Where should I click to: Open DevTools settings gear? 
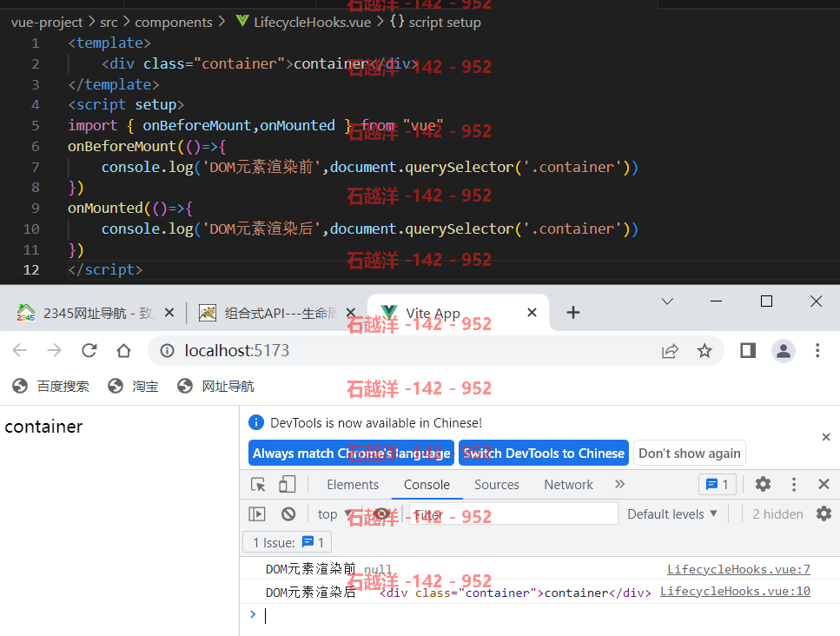tap(763, 484)
